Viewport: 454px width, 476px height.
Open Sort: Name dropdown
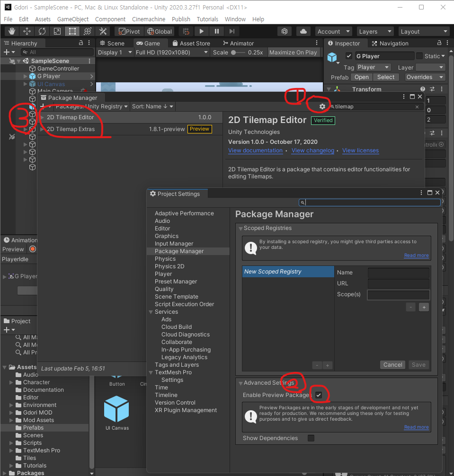tap(152, 106)
